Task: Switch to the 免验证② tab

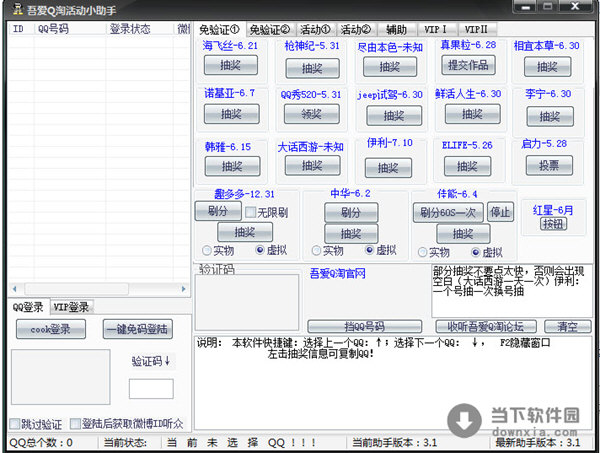Action: click(x=269, y=30)
